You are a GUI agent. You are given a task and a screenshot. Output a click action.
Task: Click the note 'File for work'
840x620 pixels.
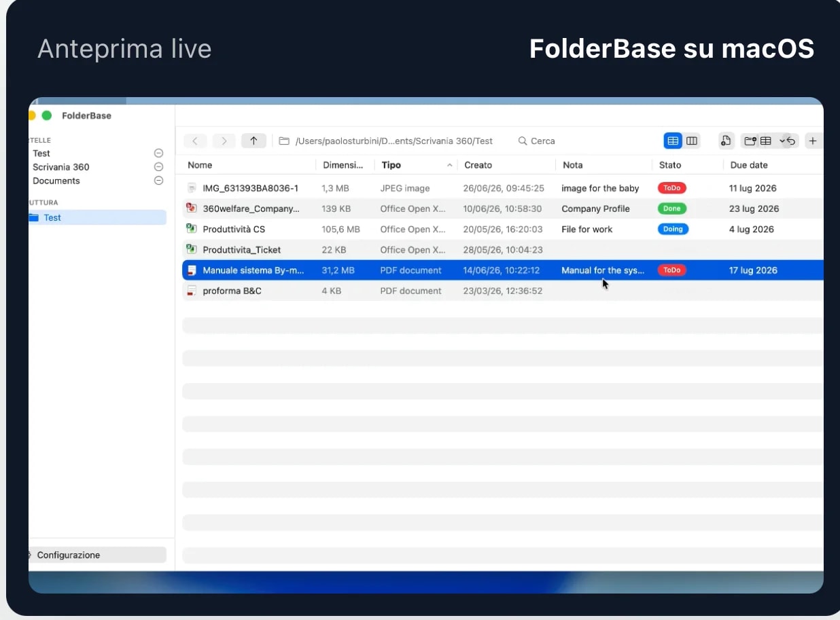587,229
